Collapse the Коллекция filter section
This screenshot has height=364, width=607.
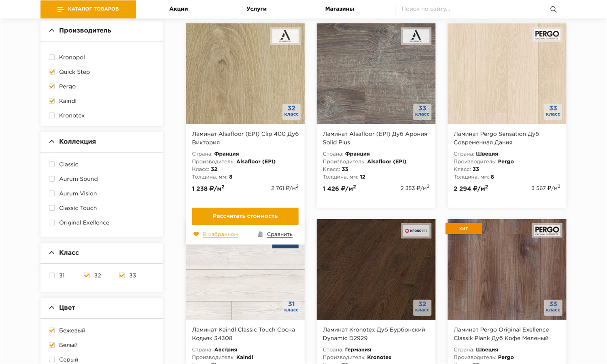coord(52,142)
